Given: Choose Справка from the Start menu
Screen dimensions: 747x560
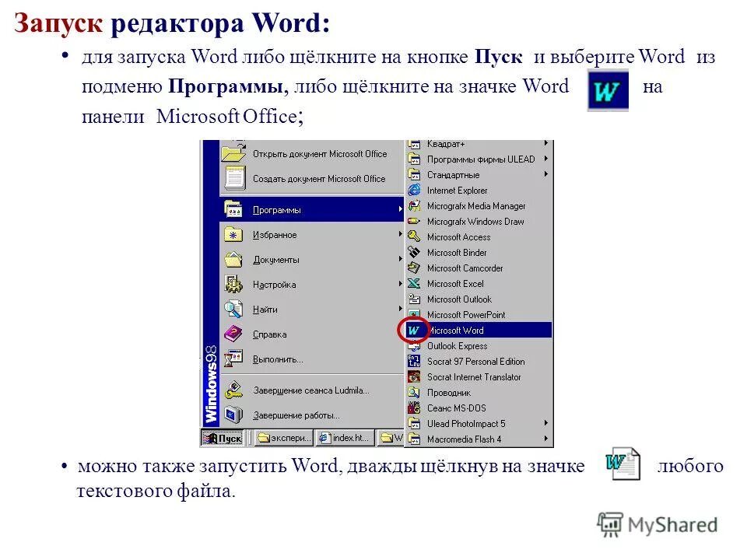Looking at the screenshot, I should [x=312, y=334].
